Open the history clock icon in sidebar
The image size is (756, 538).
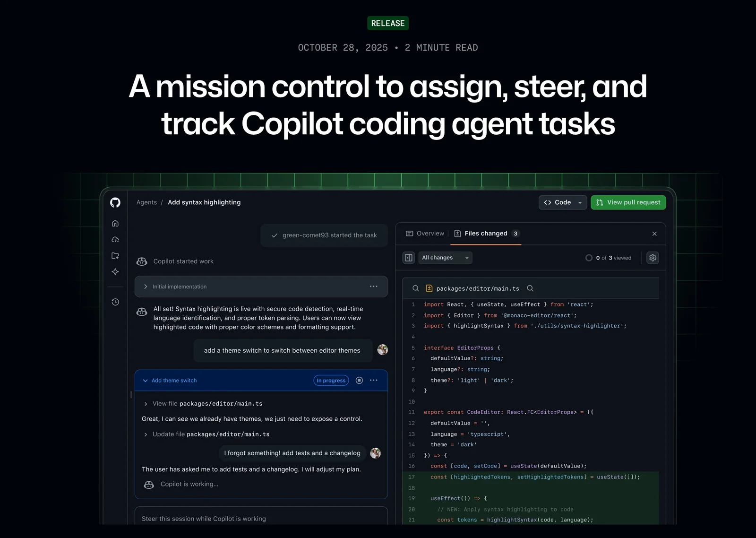click(115, 302)
